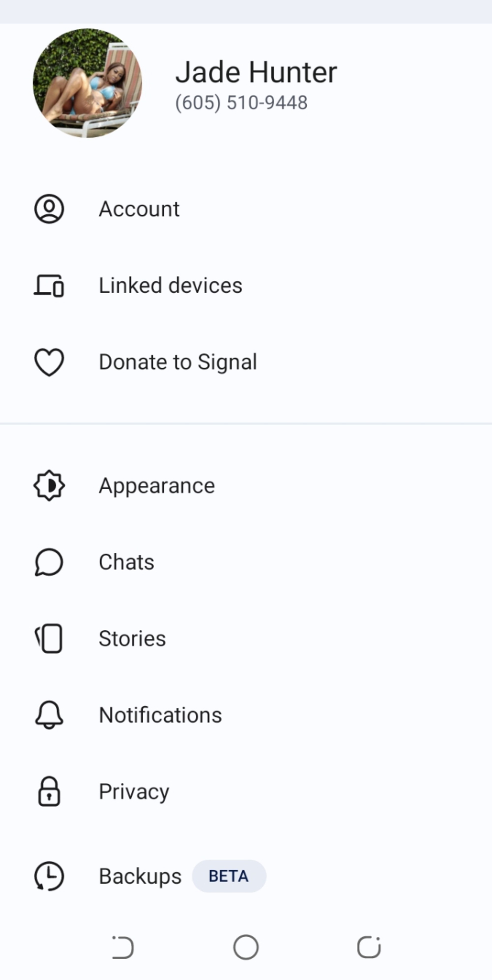Open Stories settings
This screenshot has height=980, width=492.
click(132, 638)
